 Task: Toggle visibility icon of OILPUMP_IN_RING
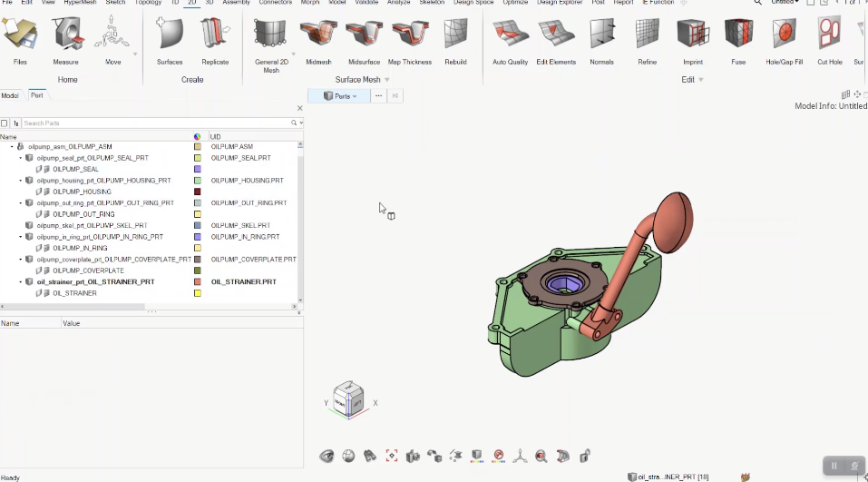click(x=39, y=248)
